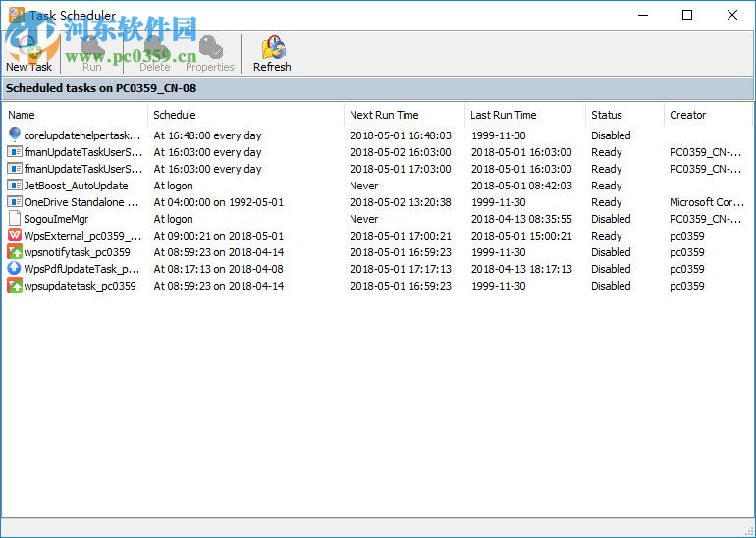Click last run time 2018-04-13 18:17:13
This screenshot has height=538, width=756.
tap(521, 269)
